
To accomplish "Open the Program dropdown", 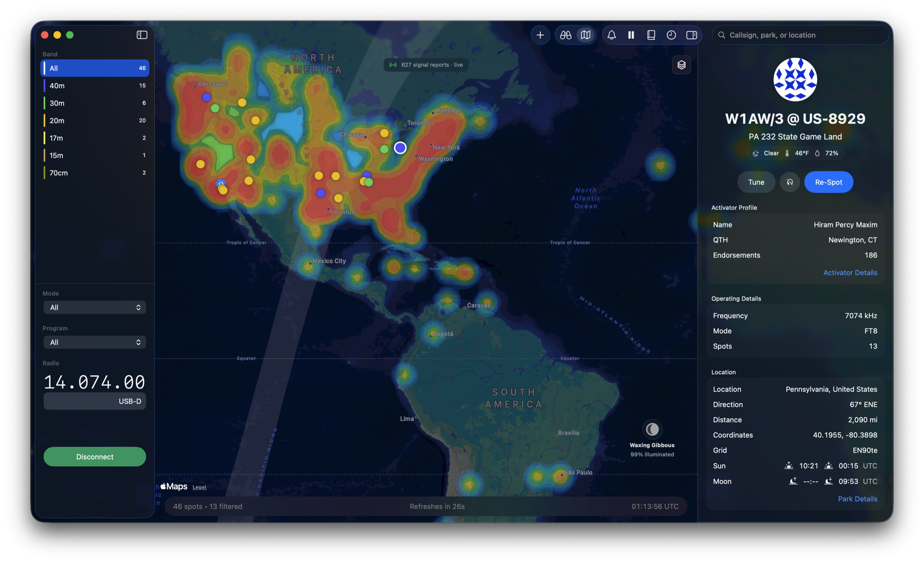I will [95, 342].
